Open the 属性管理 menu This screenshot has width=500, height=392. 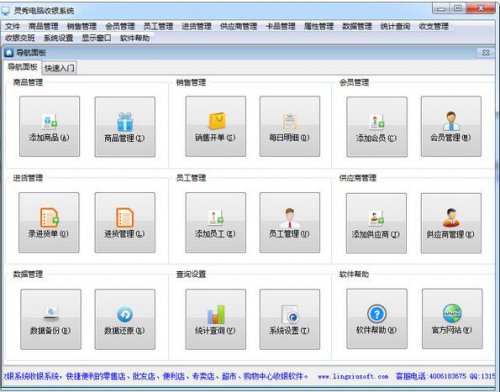click(x=319, y=26)
